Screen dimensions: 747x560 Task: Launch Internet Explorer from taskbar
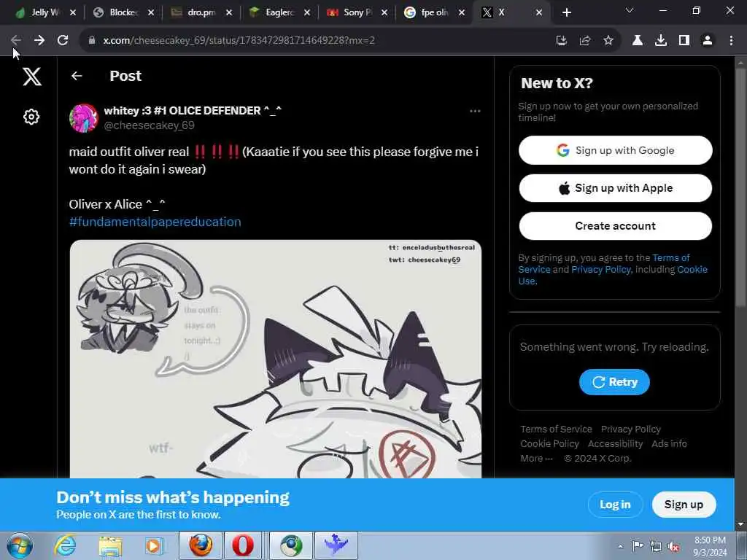pos(64,545)
